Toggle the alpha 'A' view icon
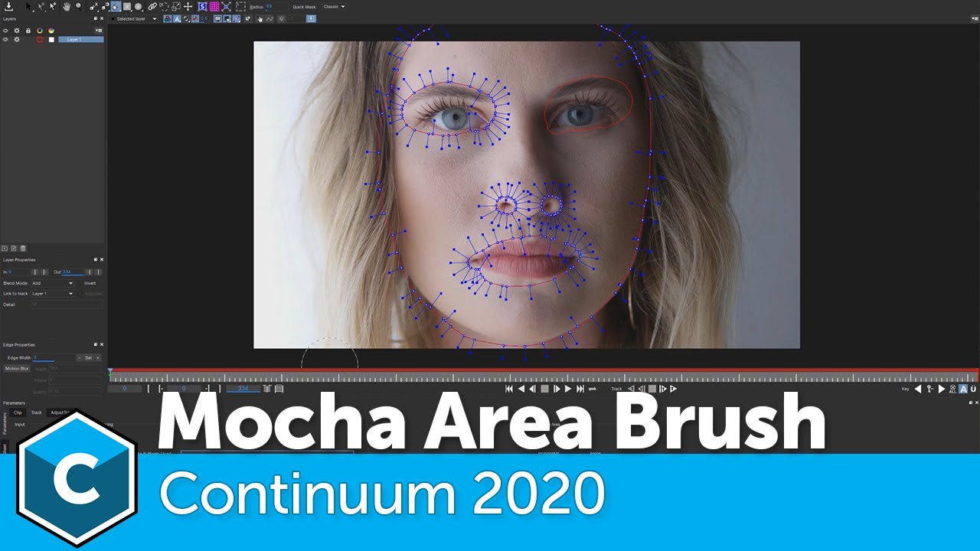This screenshot has height=551, width=980. tap(178, 18)
